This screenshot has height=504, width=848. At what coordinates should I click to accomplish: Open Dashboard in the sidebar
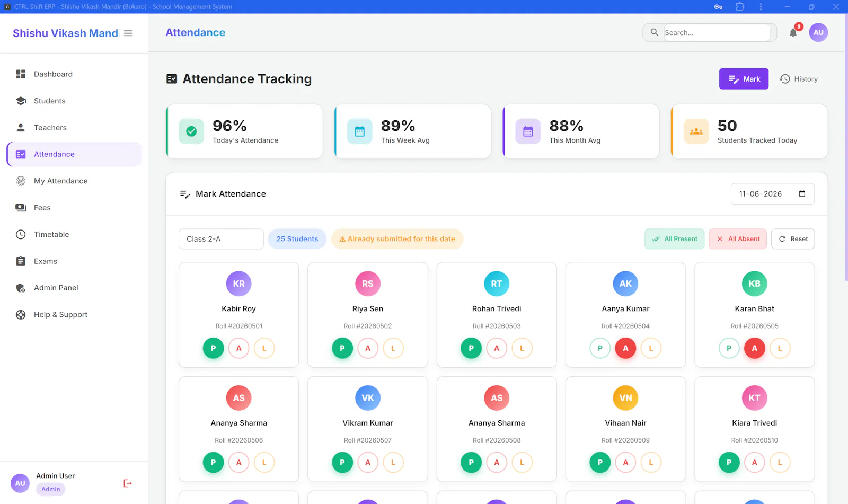[74, 74]
